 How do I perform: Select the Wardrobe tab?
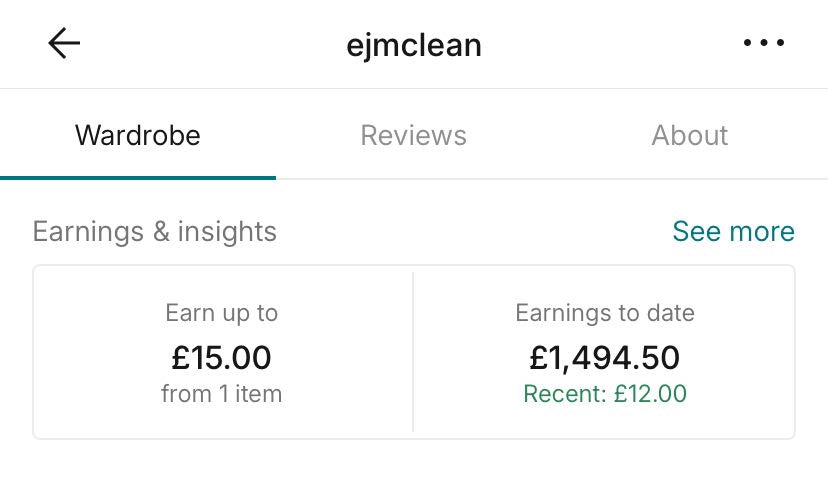[x=138, y=135]
